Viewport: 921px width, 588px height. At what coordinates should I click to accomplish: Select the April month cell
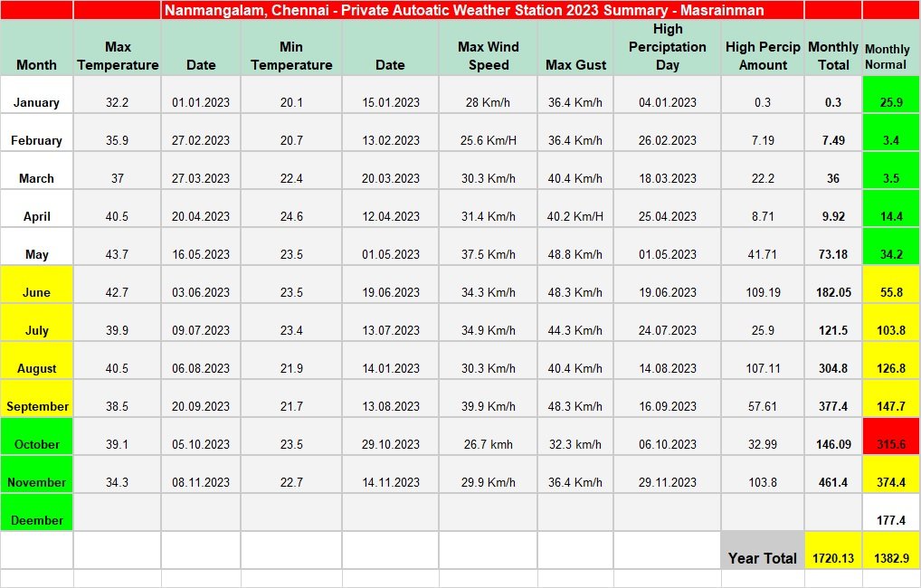tap(36, 208)
